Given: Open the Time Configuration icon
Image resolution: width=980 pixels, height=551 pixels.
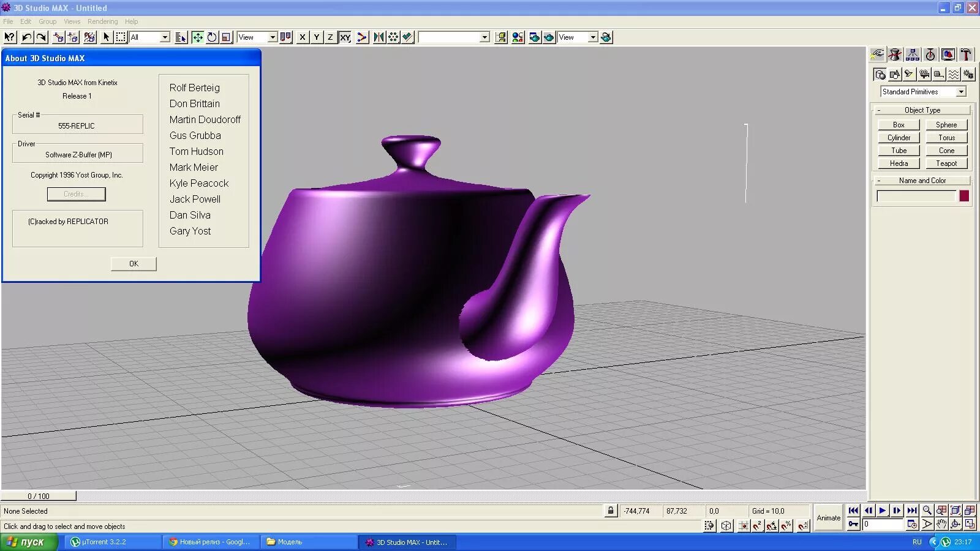Looking at the screenshot, I should pos(912,524).
